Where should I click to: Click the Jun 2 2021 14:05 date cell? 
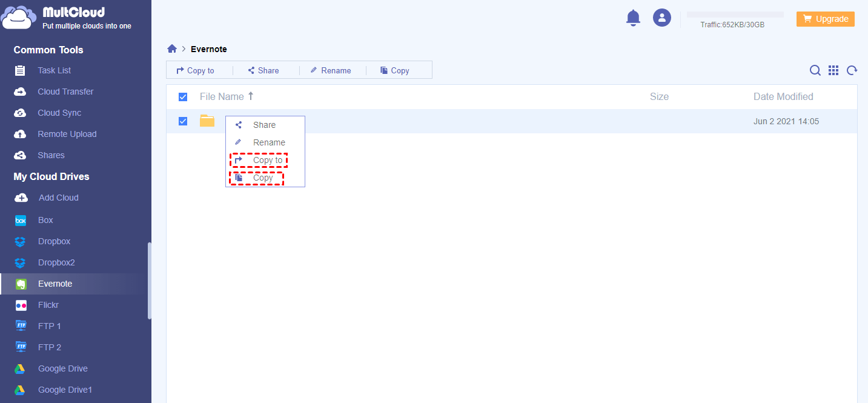[786, 121]
